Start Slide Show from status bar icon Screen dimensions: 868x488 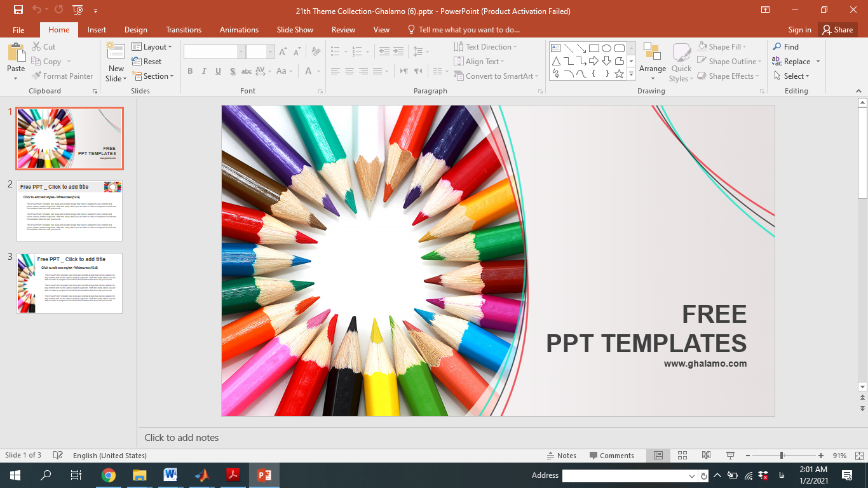(730, 456)
